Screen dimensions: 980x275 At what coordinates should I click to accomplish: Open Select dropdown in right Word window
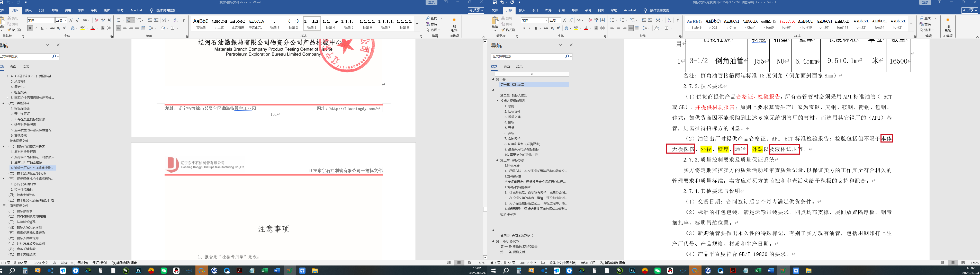(x=927, y=30)
